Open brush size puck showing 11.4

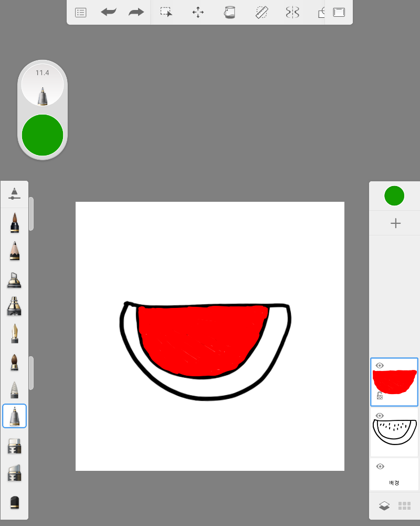[43, 85]
